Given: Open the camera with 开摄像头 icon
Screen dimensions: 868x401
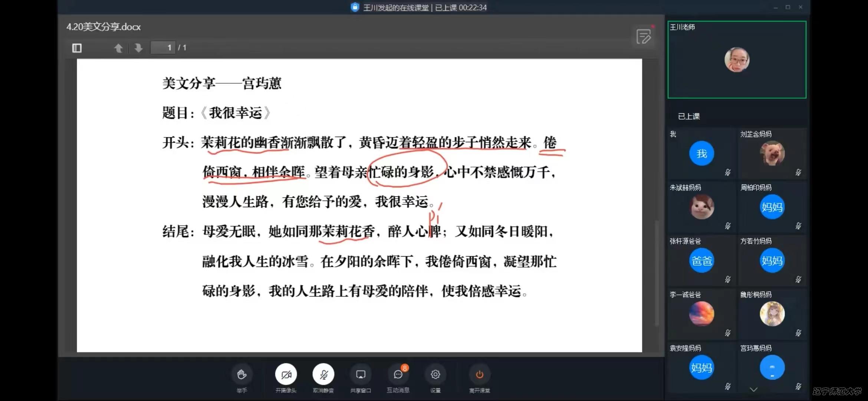Looking at the screenshot, I should 286,374.
